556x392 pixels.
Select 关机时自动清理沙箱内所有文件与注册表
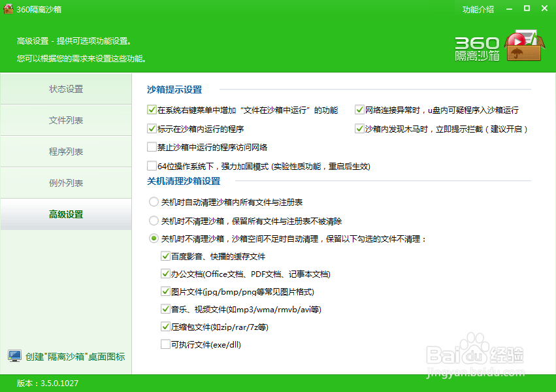pos(151,202)
